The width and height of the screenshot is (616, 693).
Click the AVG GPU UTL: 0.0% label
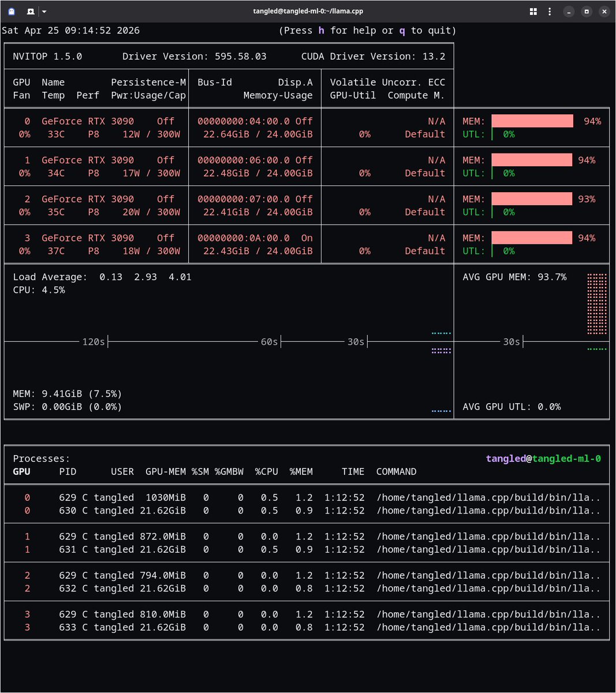point(512,407)
